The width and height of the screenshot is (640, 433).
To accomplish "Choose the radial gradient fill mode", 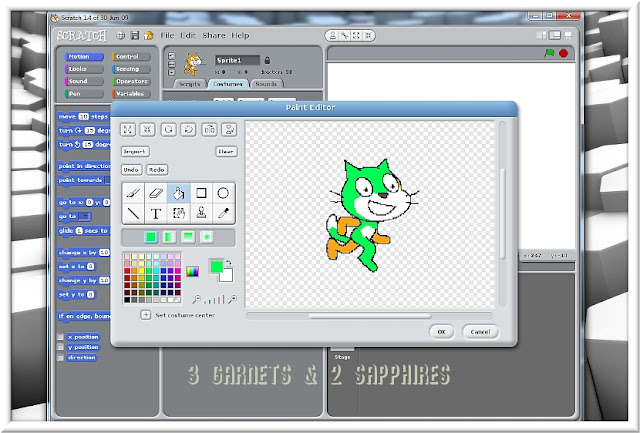I will pos(207,237).
